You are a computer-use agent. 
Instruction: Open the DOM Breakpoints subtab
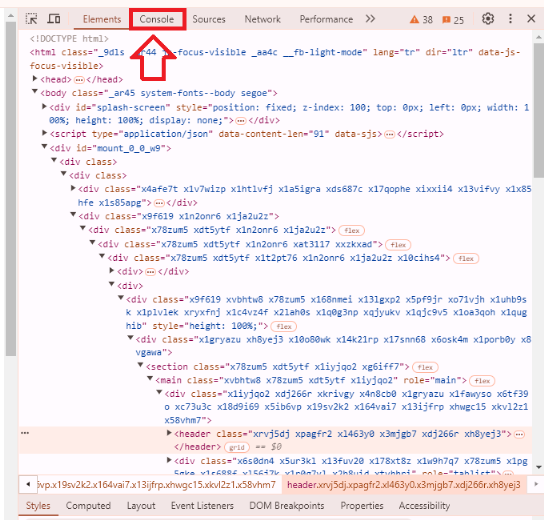[287, 505]
